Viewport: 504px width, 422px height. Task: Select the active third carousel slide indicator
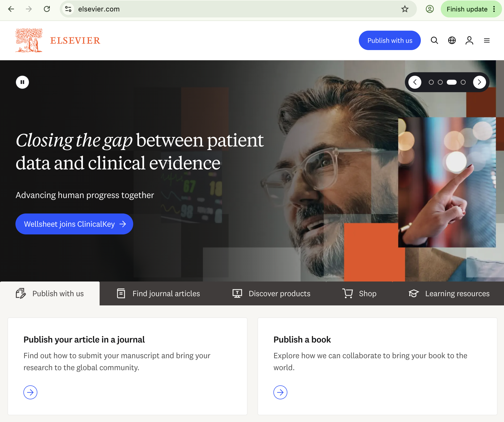452,82
